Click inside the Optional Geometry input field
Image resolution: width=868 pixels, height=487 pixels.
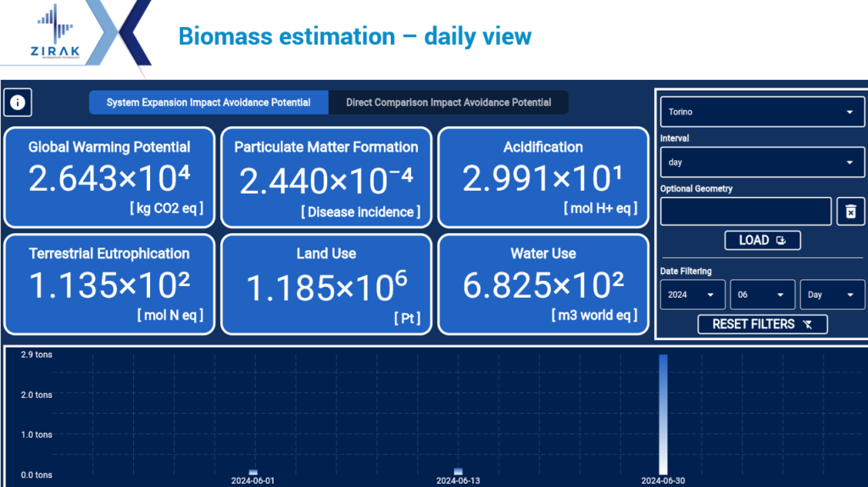(745, 211)
